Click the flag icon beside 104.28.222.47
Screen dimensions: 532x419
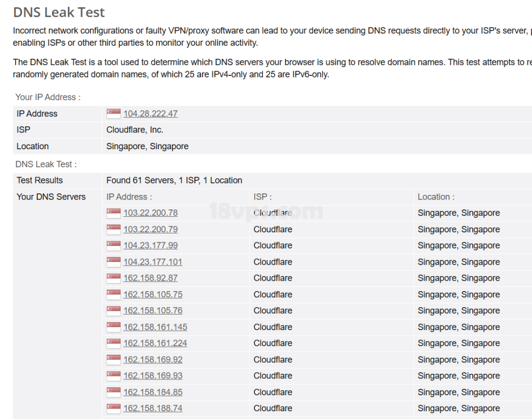pyautogui.click(x=113, y=114)
